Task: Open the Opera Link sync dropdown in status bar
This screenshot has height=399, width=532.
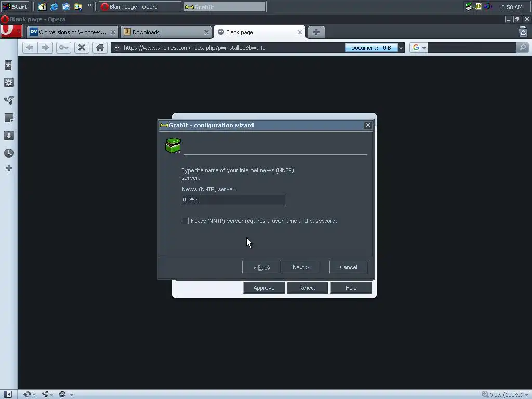Action: pyautogui.click(x=29, y=394)
